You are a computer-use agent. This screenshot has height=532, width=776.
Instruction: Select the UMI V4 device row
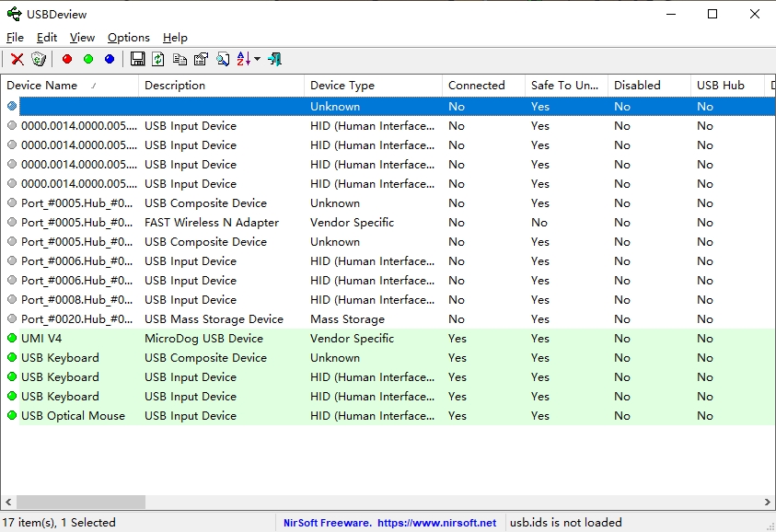[x=41, y=339]
